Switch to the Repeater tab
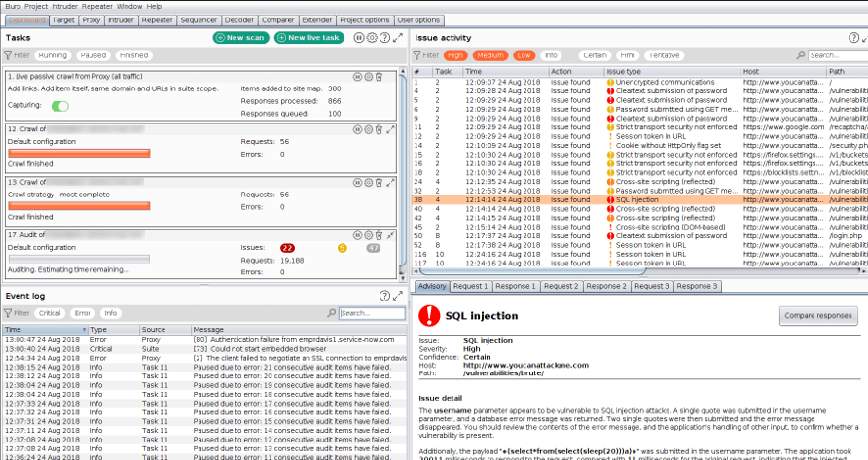This screenshot has height=460, width=868. [158, 19]
